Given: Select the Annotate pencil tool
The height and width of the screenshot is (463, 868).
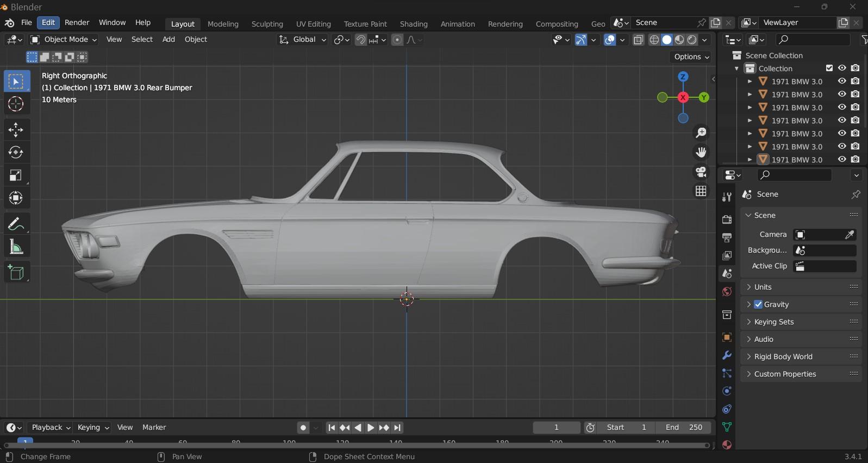Looking at the screenshot, I should [16, 223].
